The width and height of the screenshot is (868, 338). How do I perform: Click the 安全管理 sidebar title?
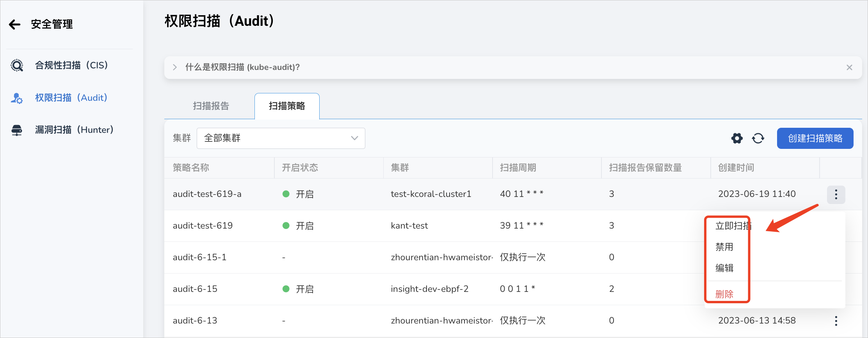click(52, 24)
